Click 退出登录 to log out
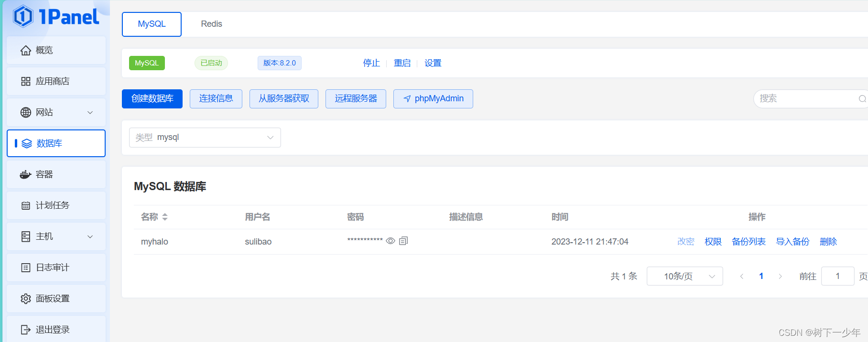This screenshot has width=868, height=342. tap(56, 330)
